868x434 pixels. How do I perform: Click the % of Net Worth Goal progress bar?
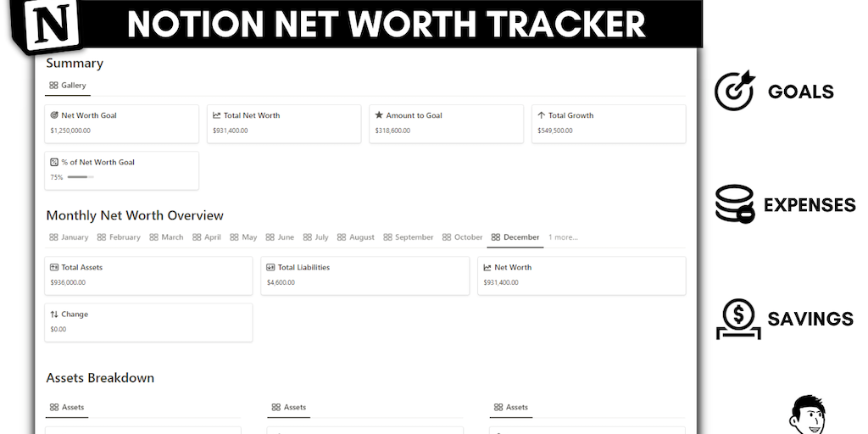[80, 177]
